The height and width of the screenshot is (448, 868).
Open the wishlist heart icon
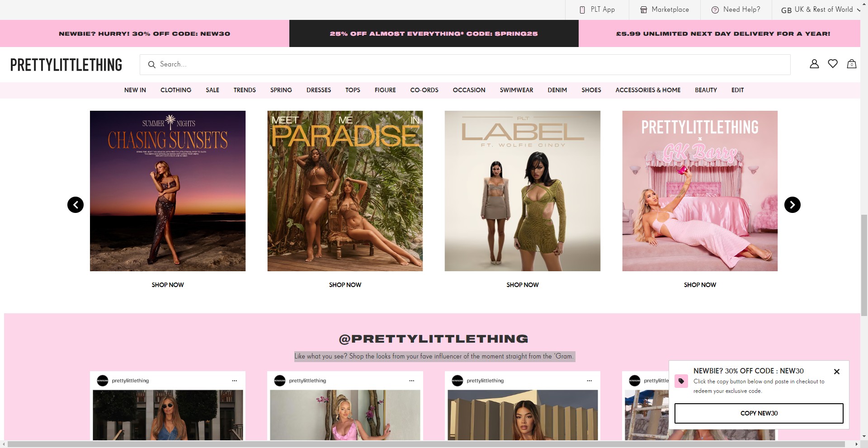pyautogui.click(x=833, y=64)
